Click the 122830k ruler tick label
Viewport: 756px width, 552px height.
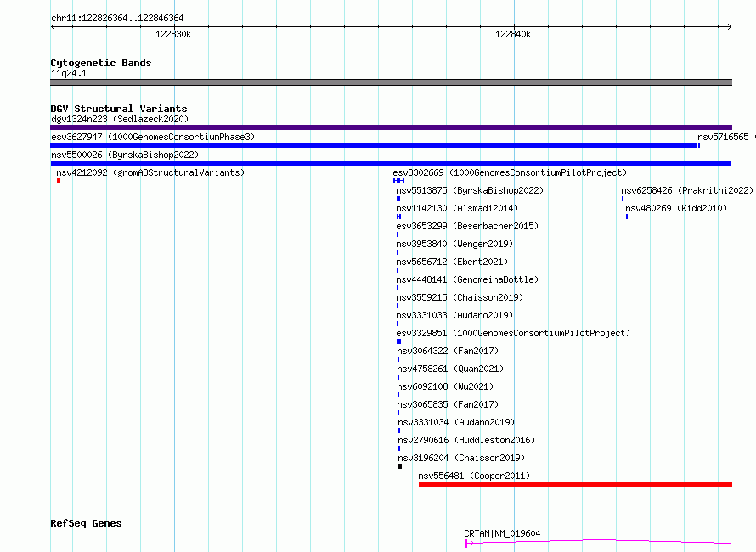point(173,34)
